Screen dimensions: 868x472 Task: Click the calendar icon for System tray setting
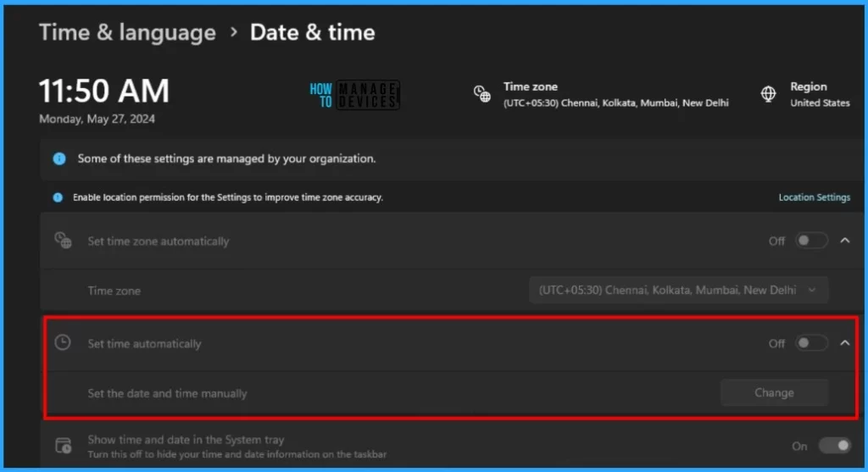coord(63,446)
